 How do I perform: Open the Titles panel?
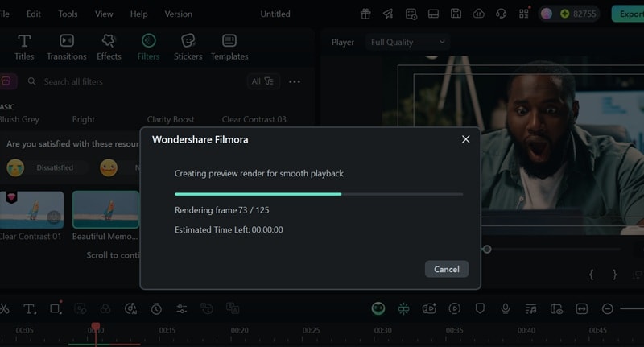pyautogui.click(x=24, y=48)
